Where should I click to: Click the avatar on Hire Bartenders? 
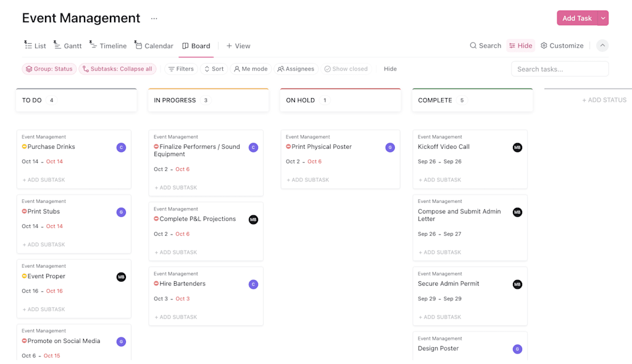point(253,284)
